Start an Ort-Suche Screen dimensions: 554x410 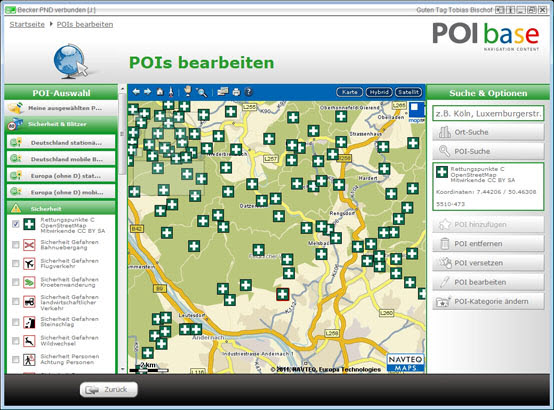[488, 132]
